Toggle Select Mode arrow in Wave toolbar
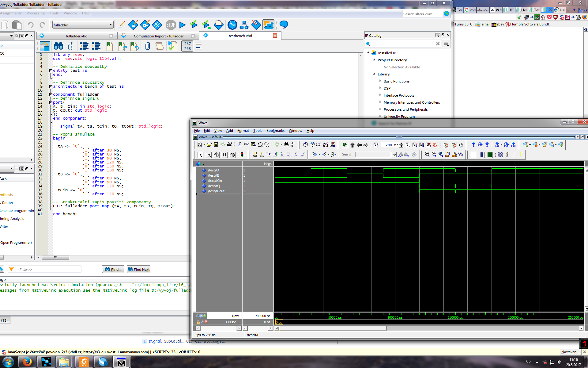The width and height of the screenshot is (588, 368). 201,155
